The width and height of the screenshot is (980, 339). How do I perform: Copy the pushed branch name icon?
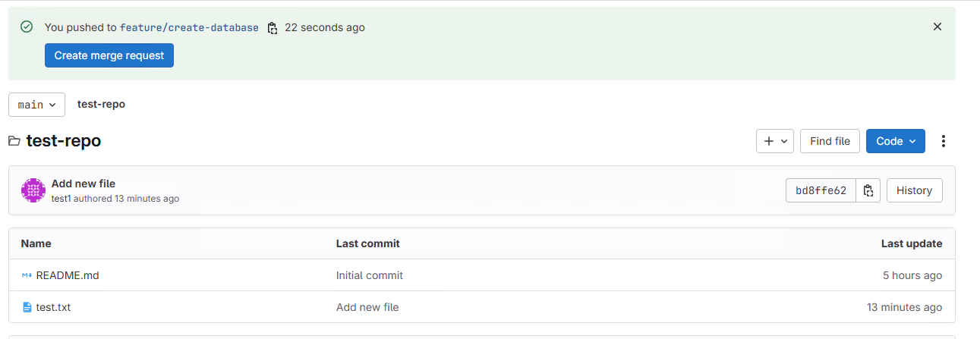tap(273, 28)
